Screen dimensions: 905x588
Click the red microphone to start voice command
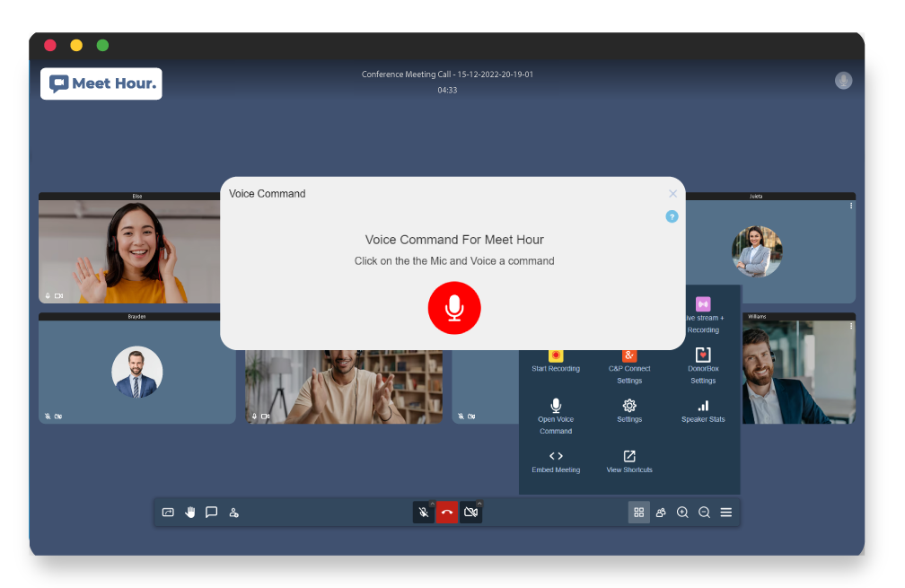click(x=454, y=308)
